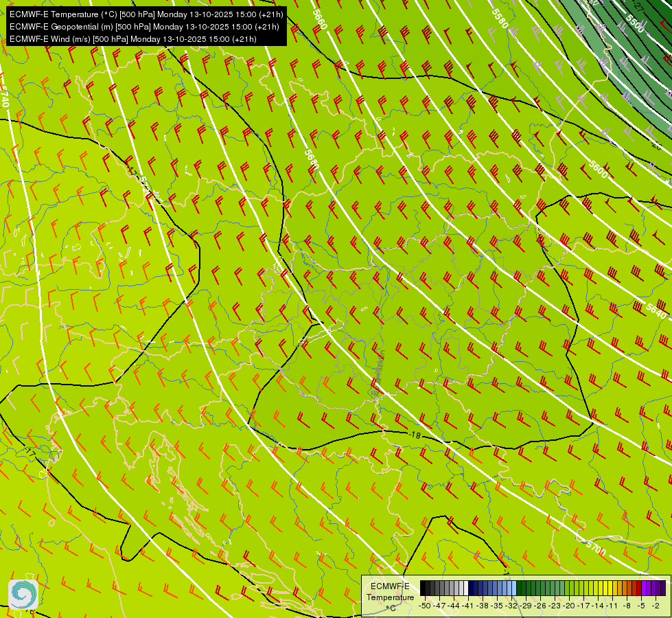Click the -38 legend value
The height and width of the screenshot is (618, 672).
point(483,606)
